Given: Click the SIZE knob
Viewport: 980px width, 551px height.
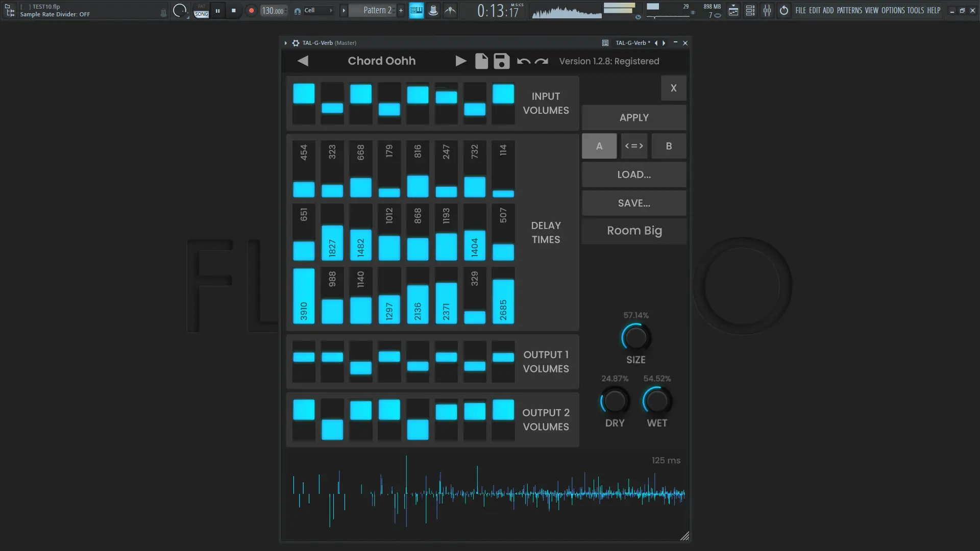Looking at the screenshot, I should pos(635,338).
